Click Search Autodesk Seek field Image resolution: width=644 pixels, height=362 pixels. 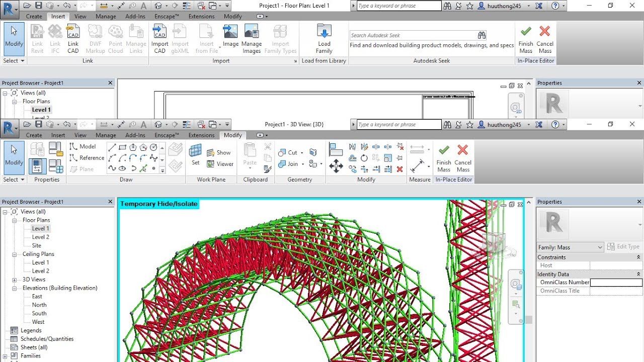tap(419, 35)
